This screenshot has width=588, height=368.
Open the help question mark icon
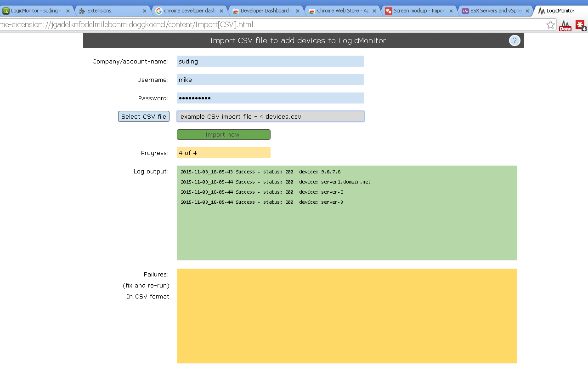tap(514, 40)
